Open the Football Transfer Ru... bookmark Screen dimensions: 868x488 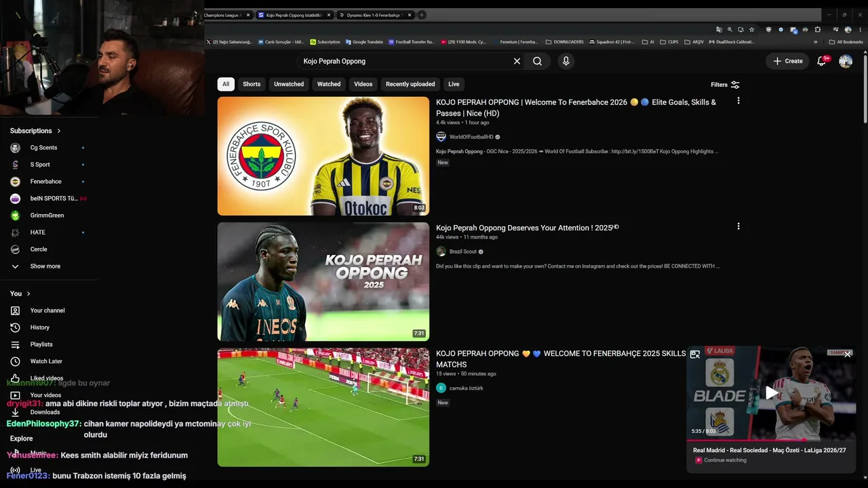(x=411, y=42)
